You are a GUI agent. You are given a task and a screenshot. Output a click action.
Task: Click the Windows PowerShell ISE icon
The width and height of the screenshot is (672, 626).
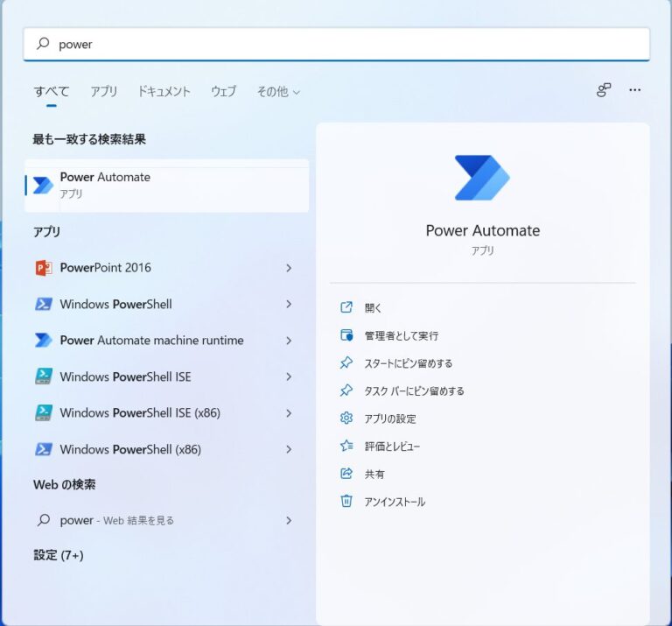[x=43, y=376]
